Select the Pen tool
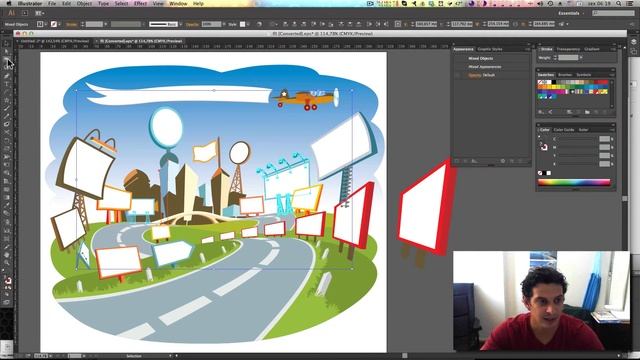 pos(6,76)
